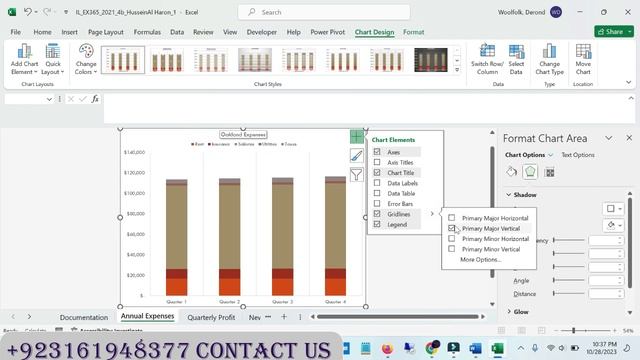Open Firefox from the taskbar

coord(387,349)
